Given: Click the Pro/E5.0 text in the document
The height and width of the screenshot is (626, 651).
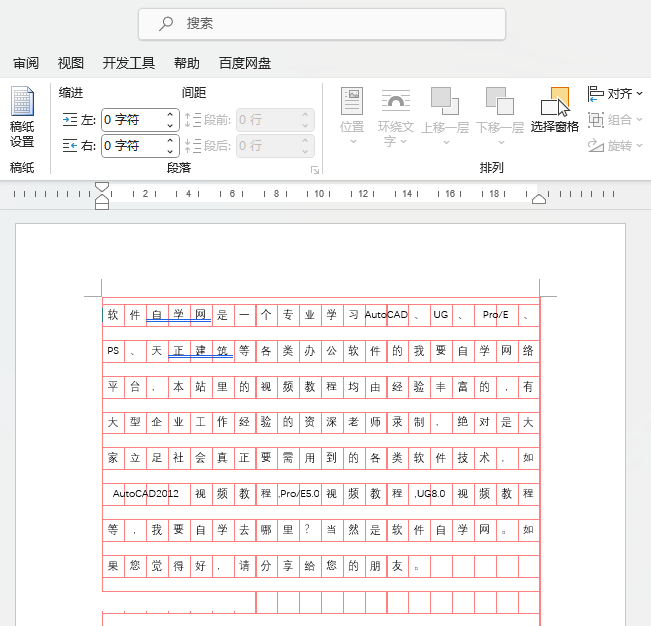Looking at the screenshot, I should (x=299, y=494).
